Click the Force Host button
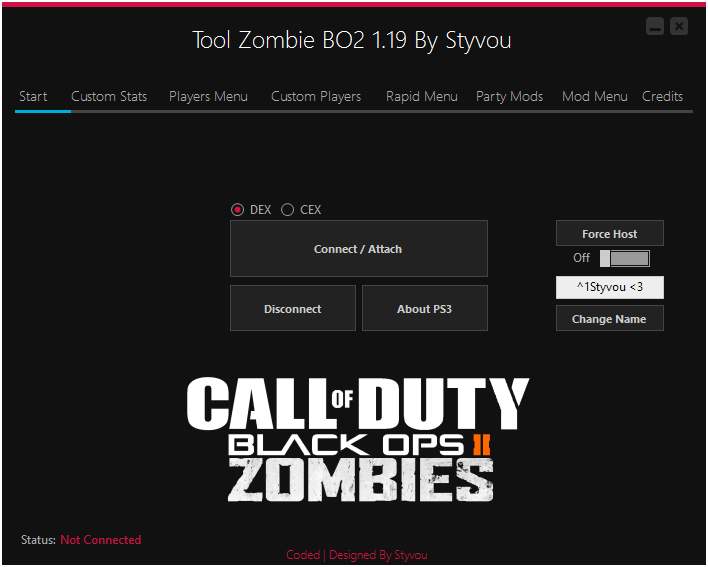 610,233
